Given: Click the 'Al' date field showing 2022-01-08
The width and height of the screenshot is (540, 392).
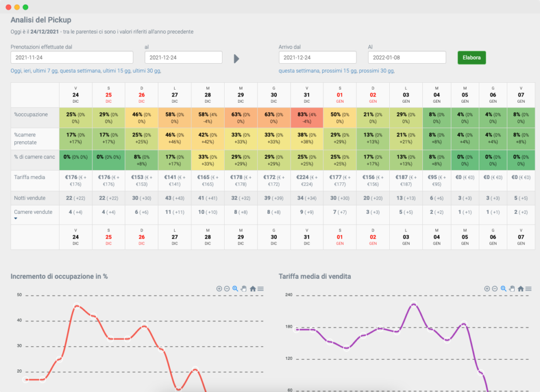Looking at the screenshot, I should 407,57.
